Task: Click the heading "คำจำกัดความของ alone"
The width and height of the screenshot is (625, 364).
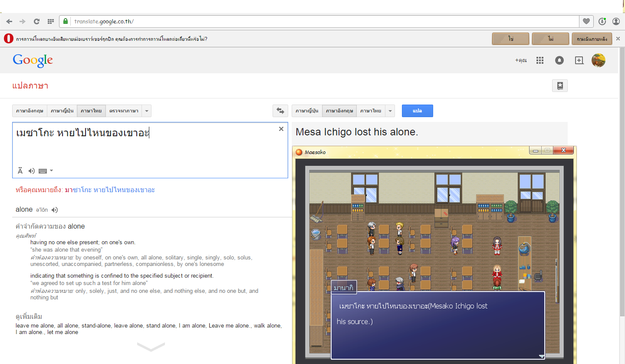Action: [x=50, y=226]
